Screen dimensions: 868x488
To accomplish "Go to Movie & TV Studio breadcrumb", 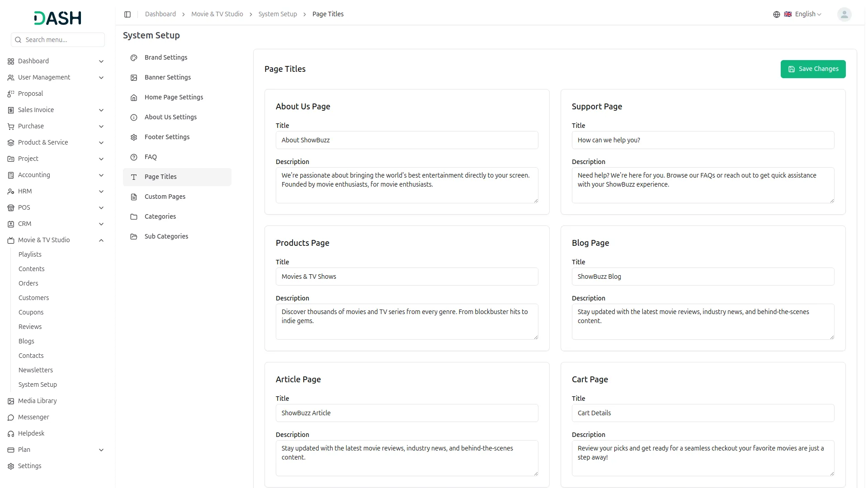I will [217, 14].
